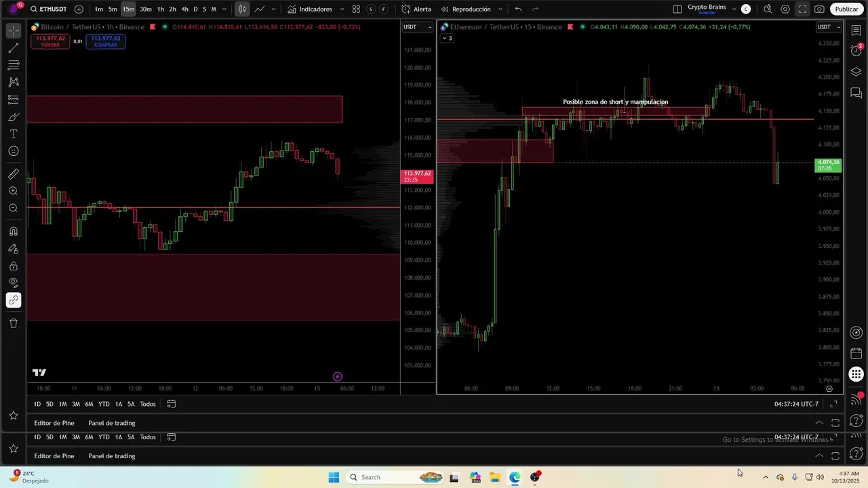The width and height of the screenshot is (868, 488).
Task: Switch to the 30m timeframe
Action: point(146,9)
